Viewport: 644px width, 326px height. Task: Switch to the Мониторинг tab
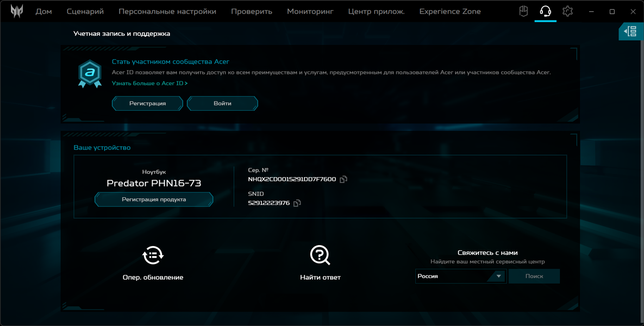click(310, 11)
